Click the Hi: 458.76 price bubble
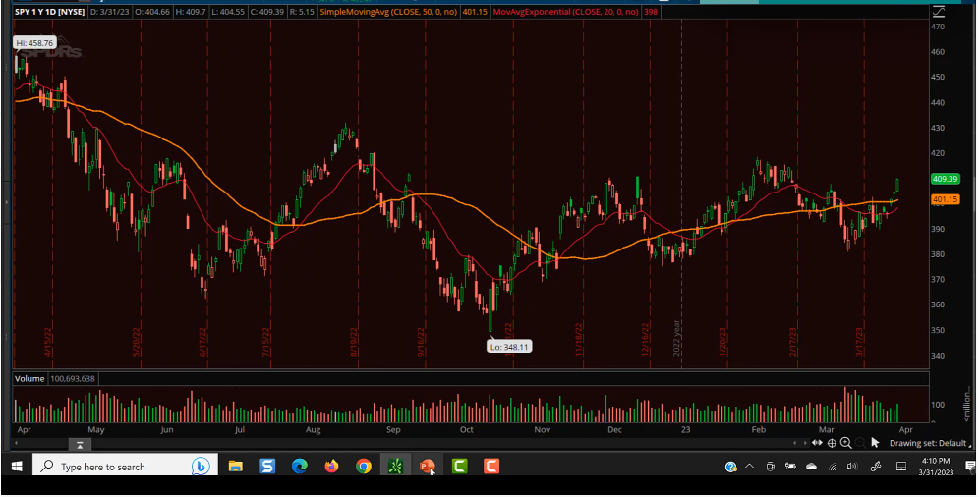Screen dimensions: 980x497 click(35, 43)
